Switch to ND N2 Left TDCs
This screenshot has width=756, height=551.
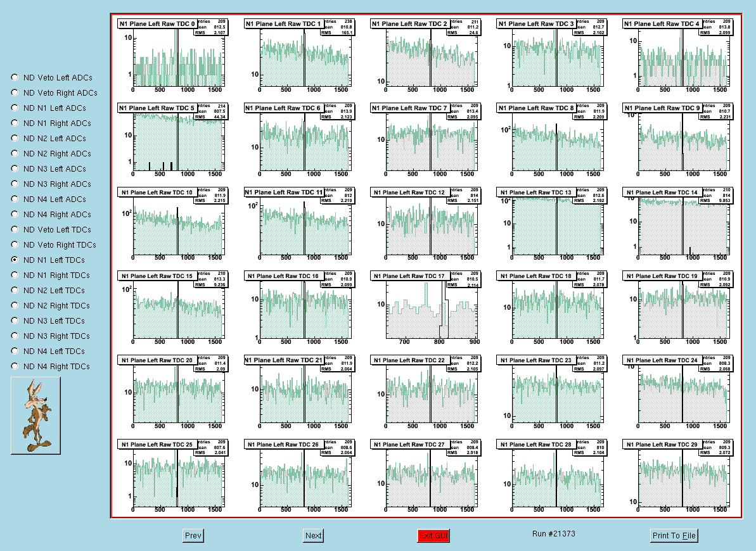pos(15,289)
